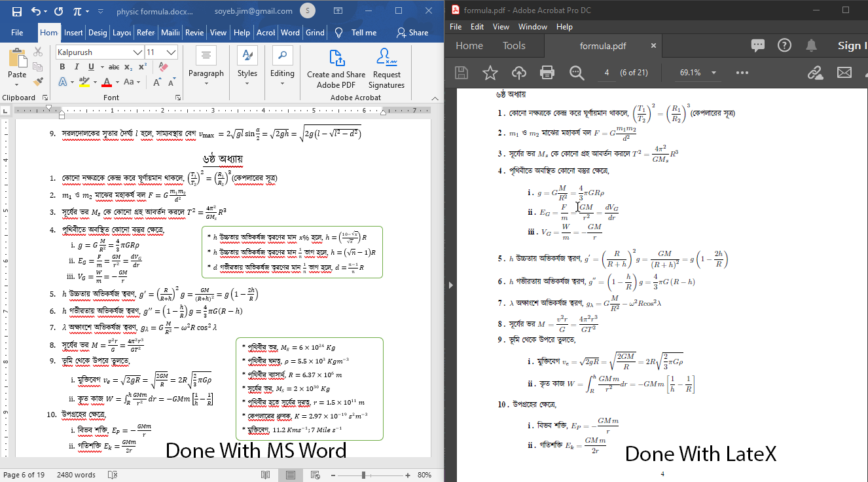
Task: Switch to the Acrobat Tools tab
Action: (514, 46)
